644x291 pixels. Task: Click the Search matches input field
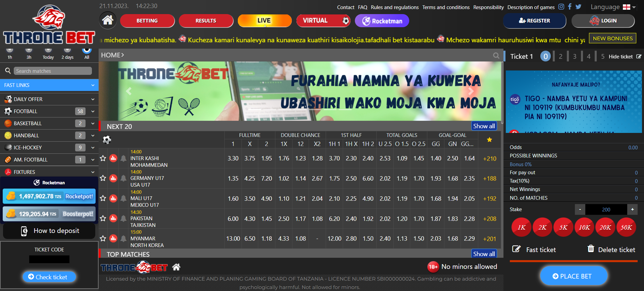coord(53,71)
